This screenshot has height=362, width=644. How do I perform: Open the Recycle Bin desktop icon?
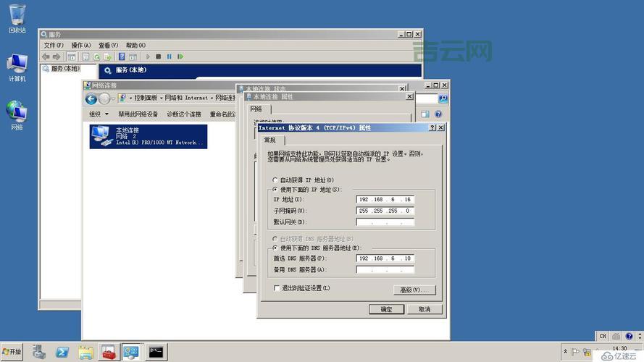point(17,16)
